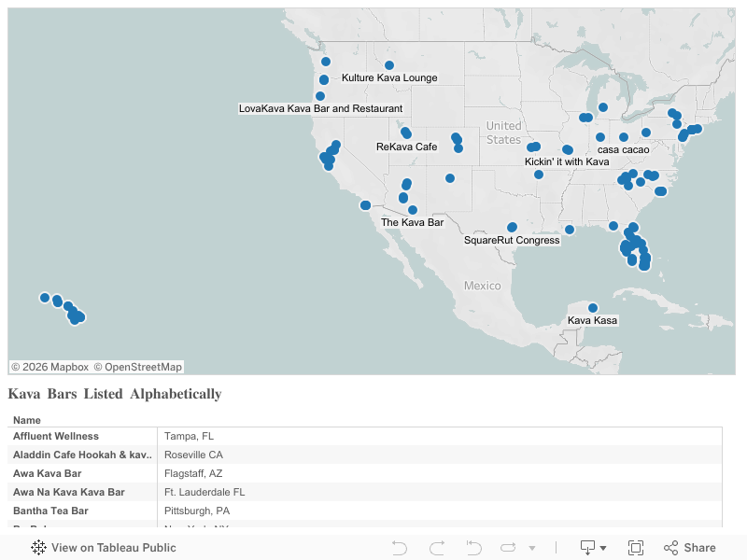747x560 pixels.
Task: Click the Undo arrow icon
Action: tap(400, 547)
